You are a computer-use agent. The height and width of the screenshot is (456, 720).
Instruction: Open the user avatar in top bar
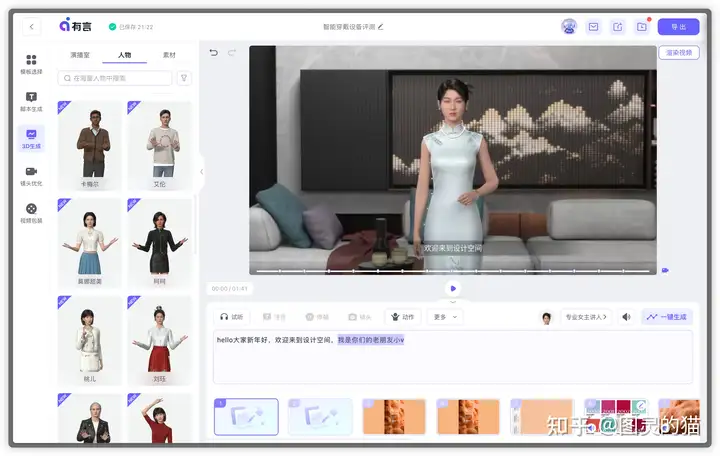click(x=569, y=27)
